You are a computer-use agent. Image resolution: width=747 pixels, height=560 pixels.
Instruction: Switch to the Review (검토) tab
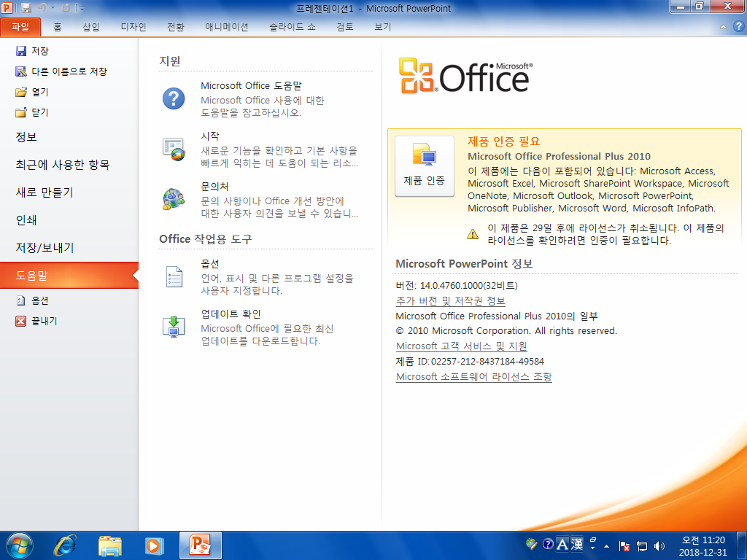click(x=345, y=27)
